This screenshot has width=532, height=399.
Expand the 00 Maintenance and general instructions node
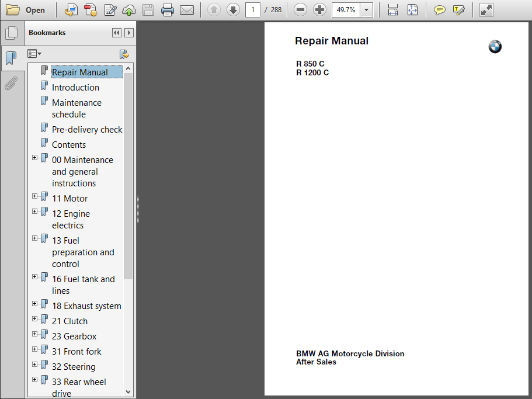tap(34, 157)
